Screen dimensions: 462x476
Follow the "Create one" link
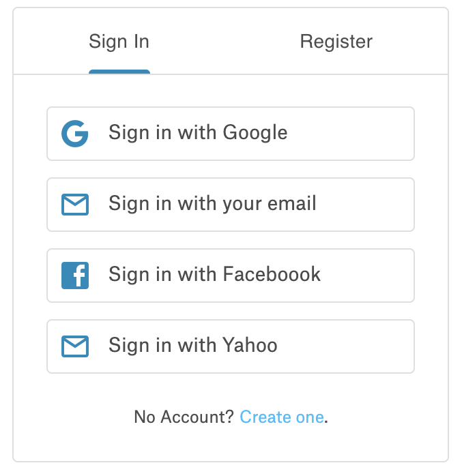pos(282,417)
